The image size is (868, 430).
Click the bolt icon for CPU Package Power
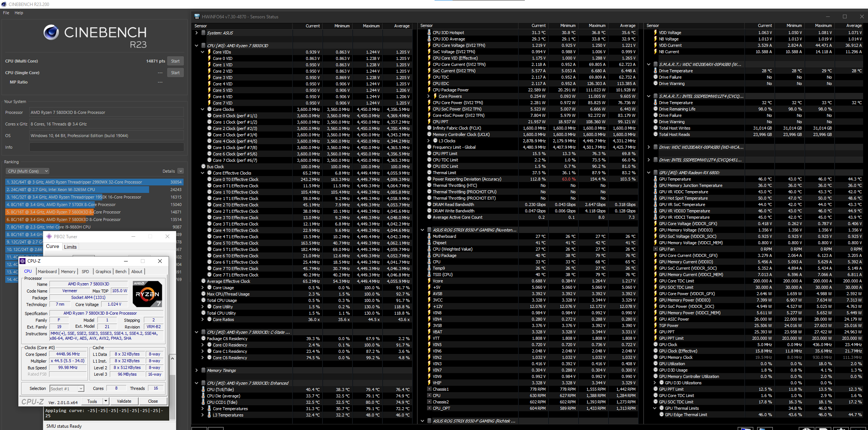click(x=429, y=90)
